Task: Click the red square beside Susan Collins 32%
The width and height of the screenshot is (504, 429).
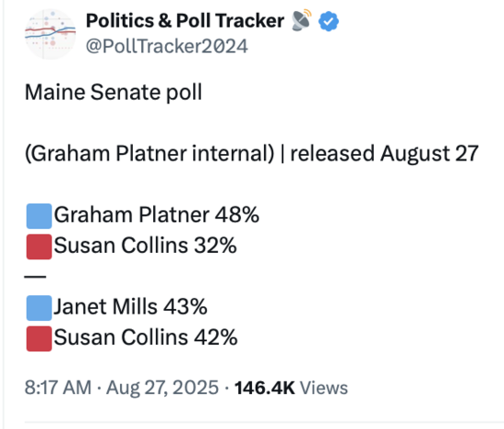Action: [x=38, y=247]
